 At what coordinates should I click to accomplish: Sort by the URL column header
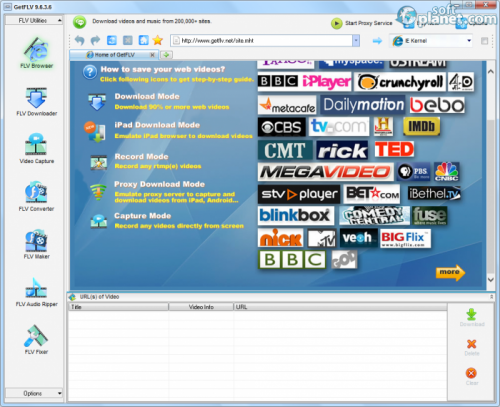[x=340, y=307]
